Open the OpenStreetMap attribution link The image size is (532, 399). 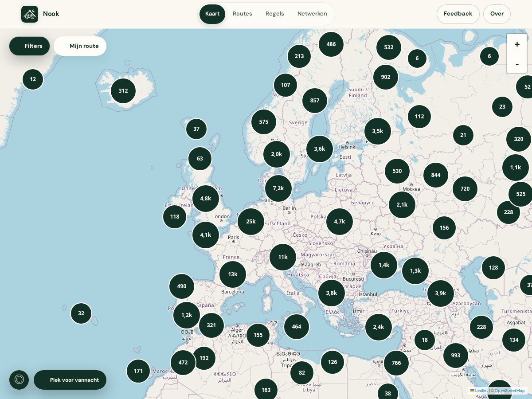509,391
